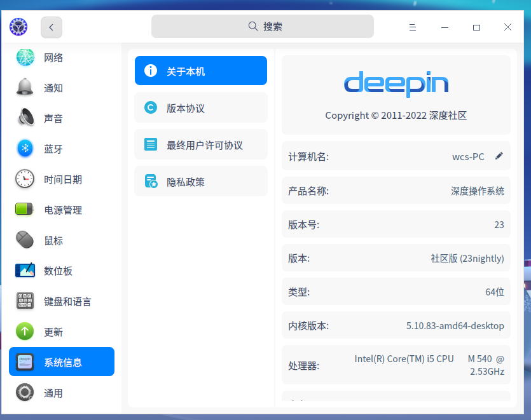Switch to 版本协议 section
This screenshot has height=420, width=531.
(200, 107)
